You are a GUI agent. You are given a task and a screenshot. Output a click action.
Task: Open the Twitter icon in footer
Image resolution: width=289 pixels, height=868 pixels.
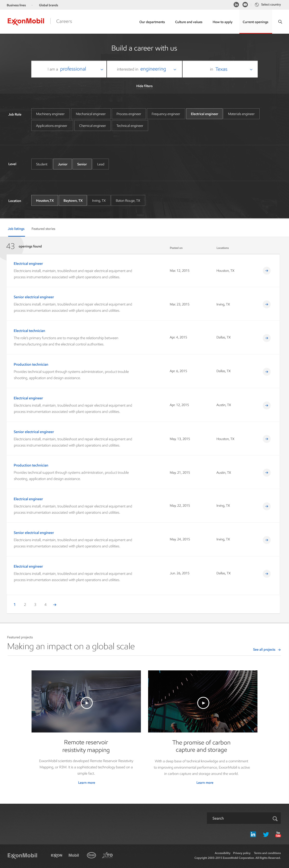point(266,834)
